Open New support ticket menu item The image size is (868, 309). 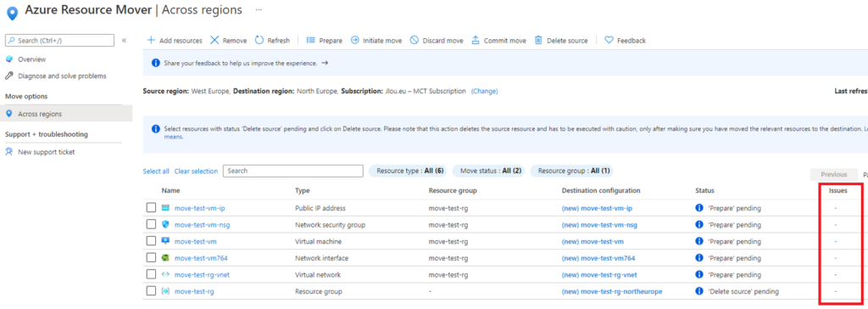pos(47,152)
